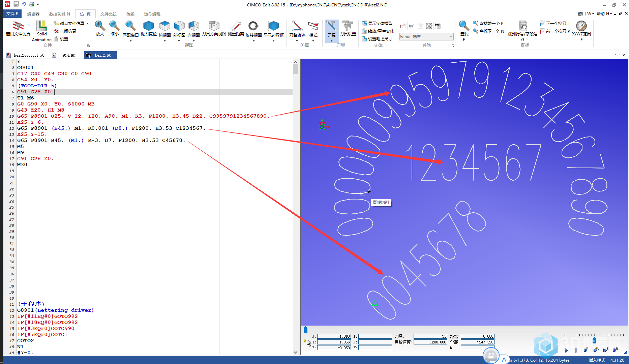
Task: Click the 窗口文件仿真 icon
Action: 18,29
